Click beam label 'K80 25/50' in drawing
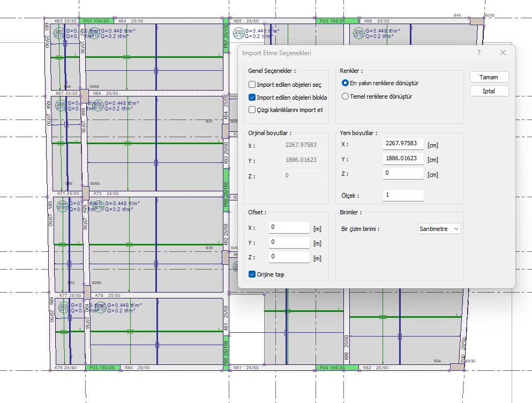This screenshot has height=403, width=532. click(x=137, y=368)
